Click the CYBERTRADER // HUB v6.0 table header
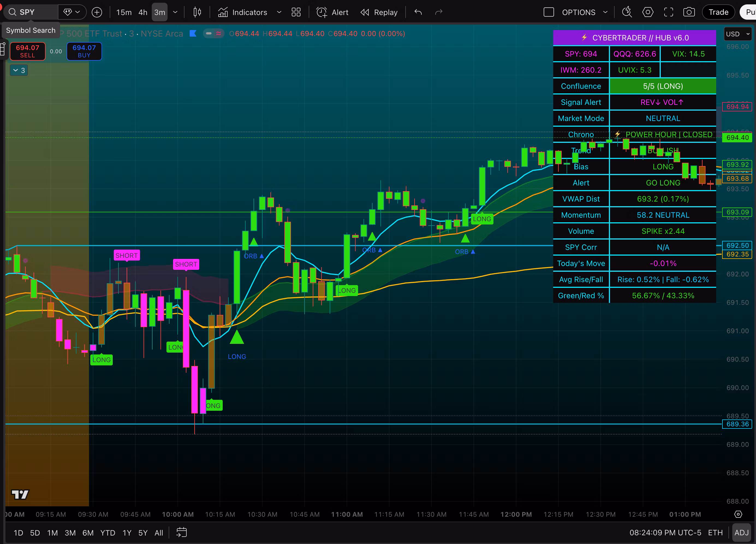Image resolution: width=756 pixels, height=544 pixels. [635, 38]
